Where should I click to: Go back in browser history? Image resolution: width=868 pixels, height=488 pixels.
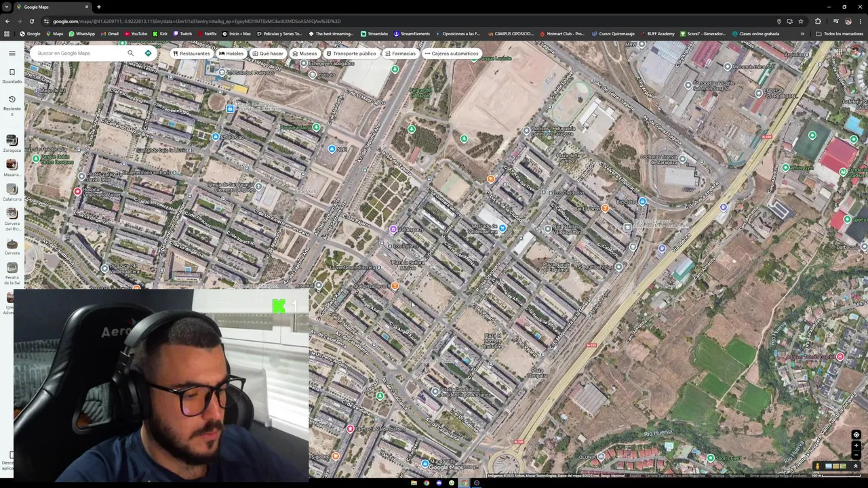pyautogui.click(x=7, y=21)
